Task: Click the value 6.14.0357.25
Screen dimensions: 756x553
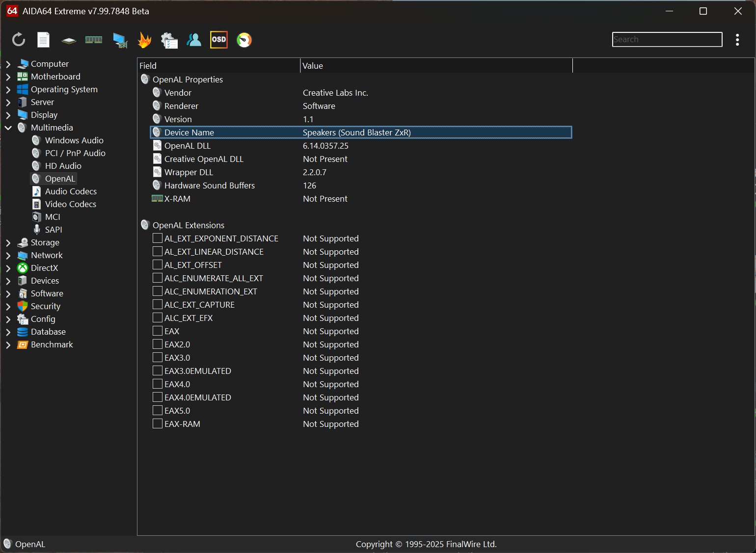Action: [x=325, y=146]
